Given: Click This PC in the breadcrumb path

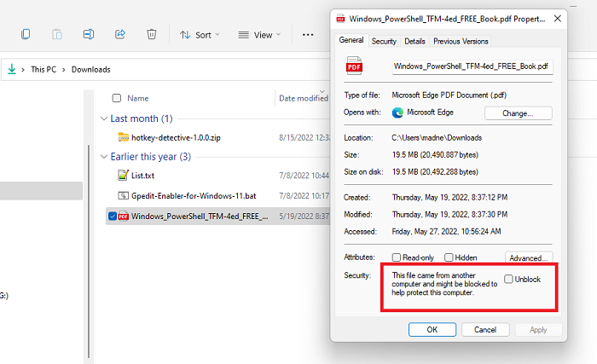Looking at the screenshot, I should 43,69.
